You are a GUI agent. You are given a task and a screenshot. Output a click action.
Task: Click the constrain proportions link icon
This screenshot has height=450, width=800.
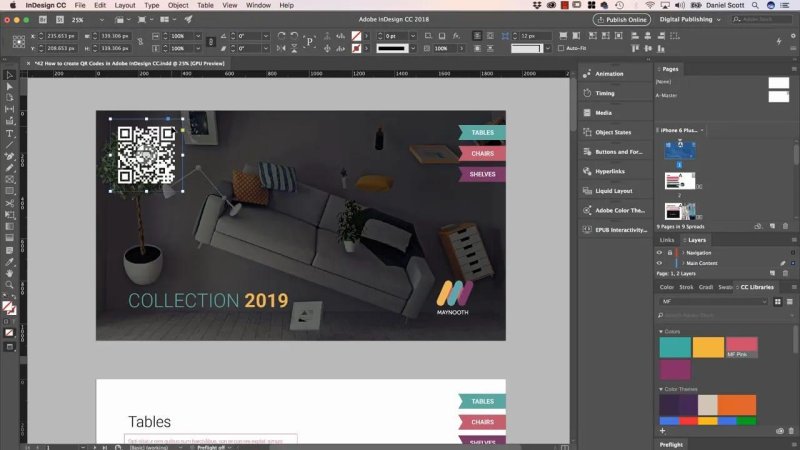point(140,42)
